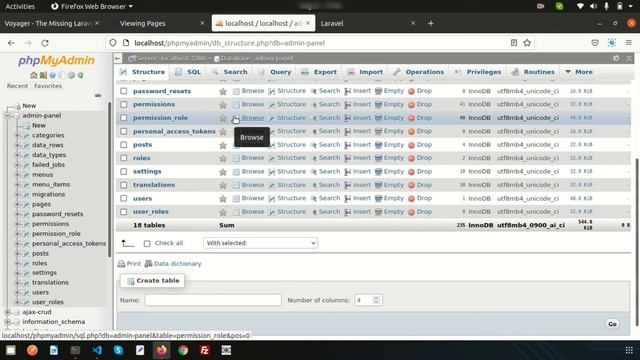Collapse the navigation panel arrow
This screenshot has width=640, height=360.
[118, 58]
